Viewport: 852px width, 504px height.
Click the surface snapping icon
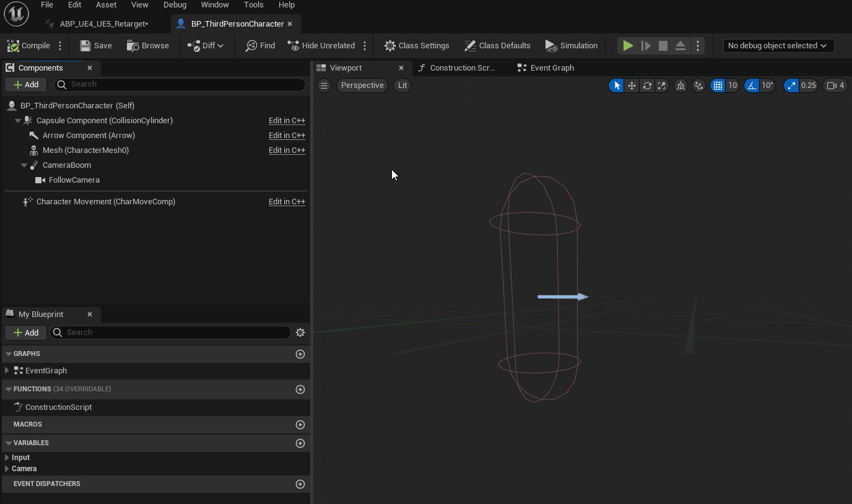tap(699, 85)
